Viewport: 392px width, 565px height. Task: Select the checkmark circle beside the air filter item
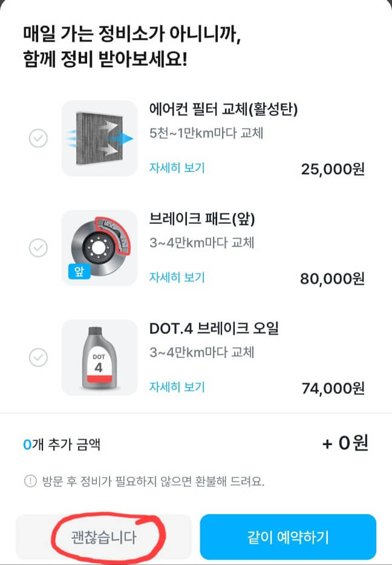(x=38, y=138)
